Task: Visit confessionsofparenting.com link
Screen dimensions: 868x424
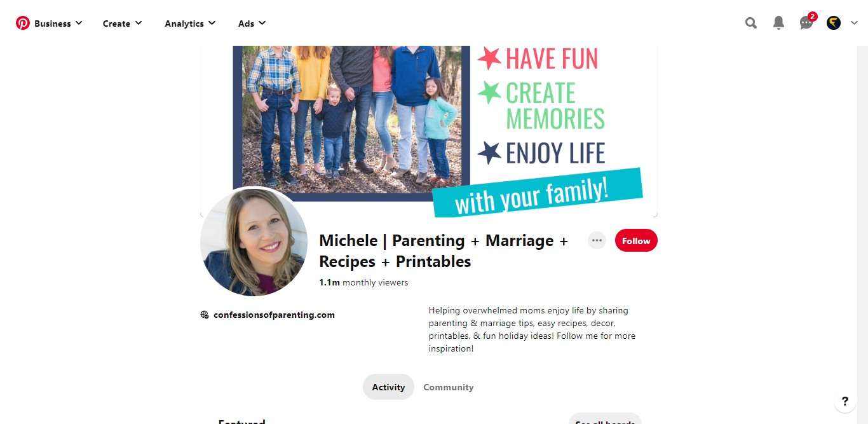Action: (274, 315)
